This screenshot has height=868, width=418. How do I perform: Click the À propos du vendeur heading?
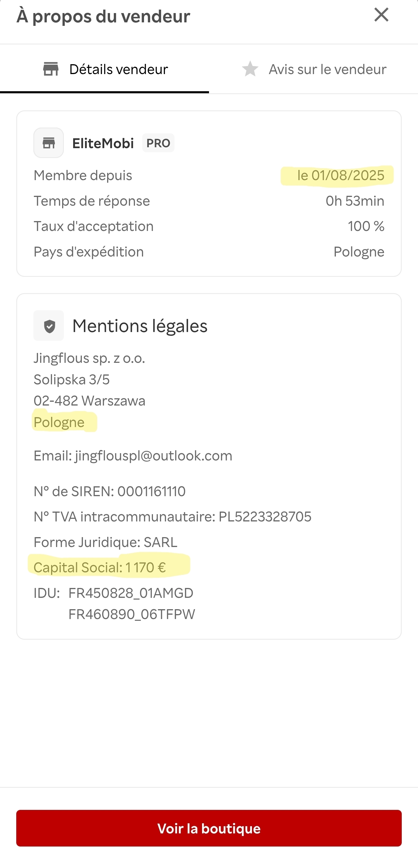coord(103,16)
